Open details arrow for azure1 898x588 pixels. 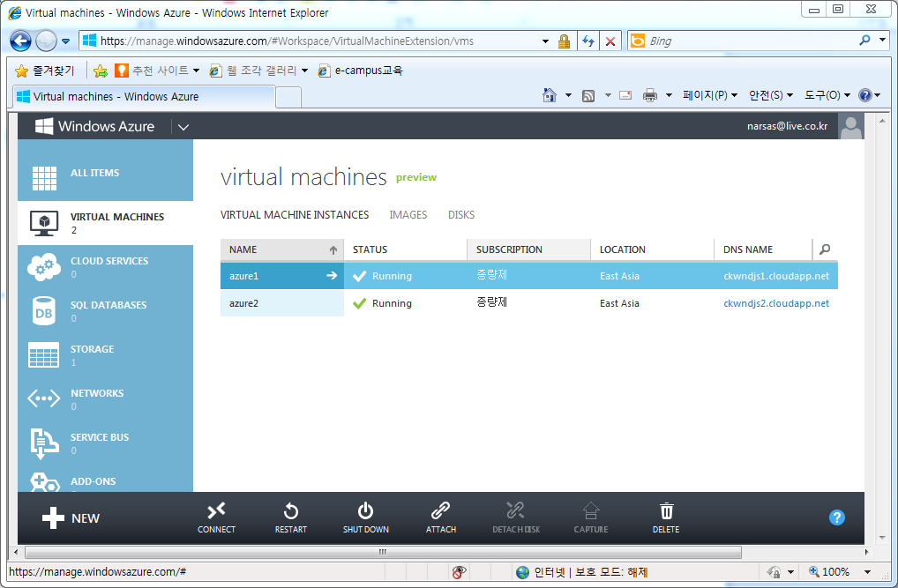coord(332,275)
